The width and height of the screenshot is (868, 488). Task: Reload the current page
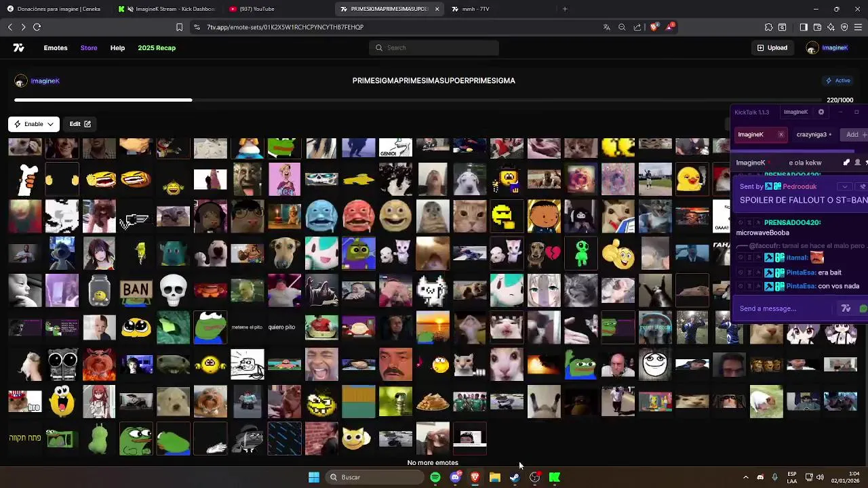pos(37,27)
